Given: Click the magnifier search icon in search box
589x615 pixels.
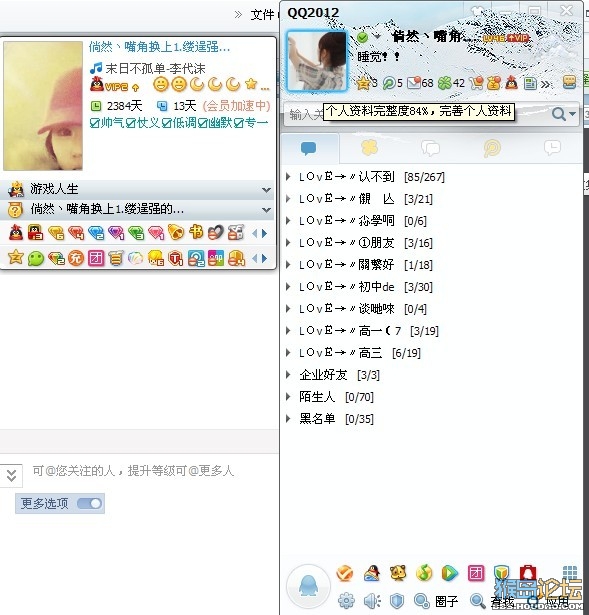Looking at the screenshot, I should (558, 114).
